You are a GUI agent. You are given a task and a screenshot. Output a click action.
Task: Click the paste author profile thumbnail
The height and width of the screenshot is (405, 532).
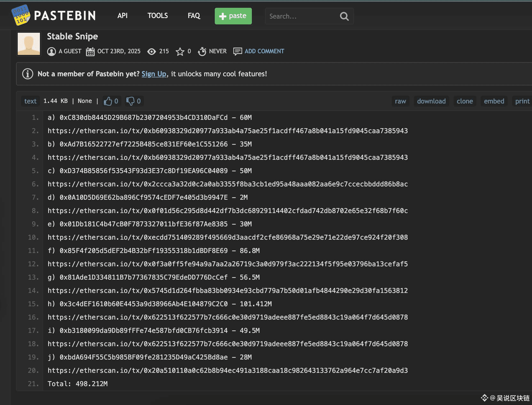29,44
